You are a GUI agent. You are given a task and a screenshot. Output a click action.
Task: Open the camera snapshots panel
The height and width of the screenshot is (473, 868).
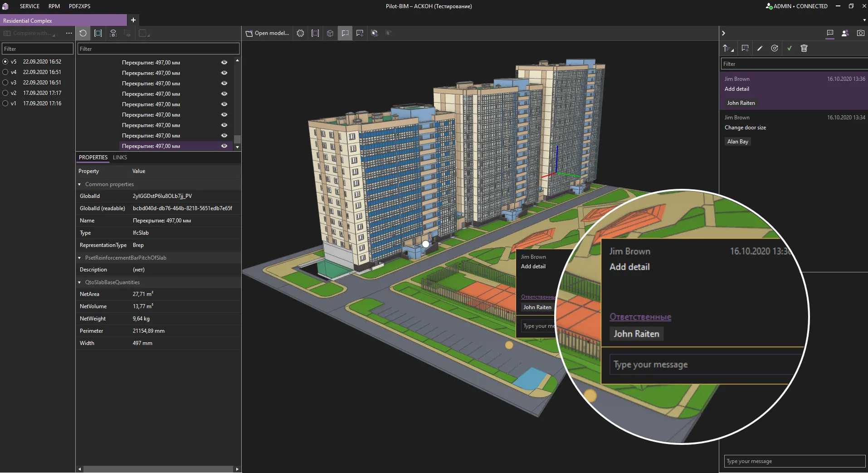[860, 33]
